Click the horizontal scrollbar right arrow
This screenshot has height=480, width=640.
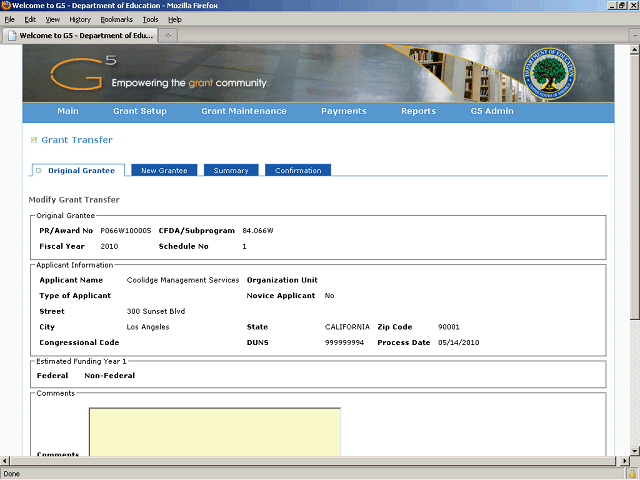(624, 461)
